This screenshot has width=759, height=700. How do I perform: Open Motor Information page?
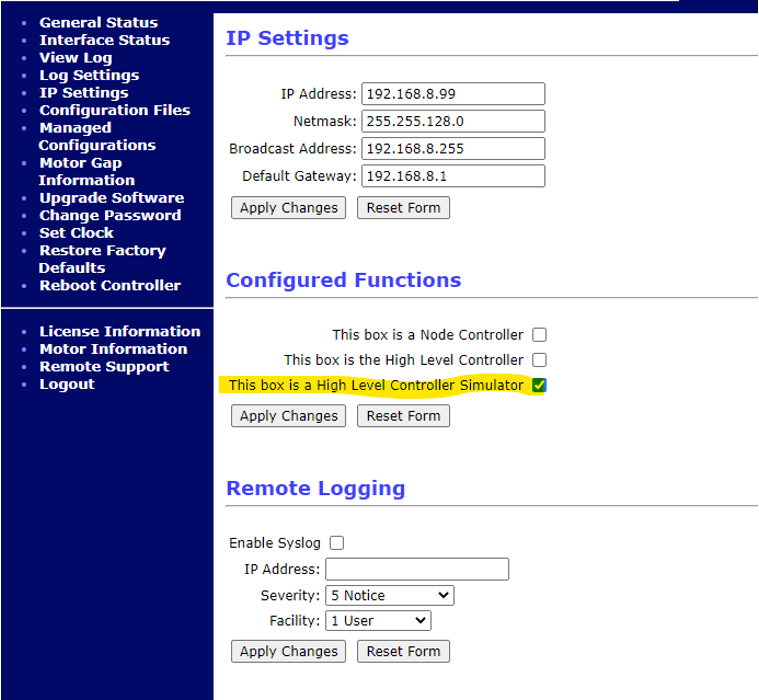pyautogui.click(x=113, y=349)
